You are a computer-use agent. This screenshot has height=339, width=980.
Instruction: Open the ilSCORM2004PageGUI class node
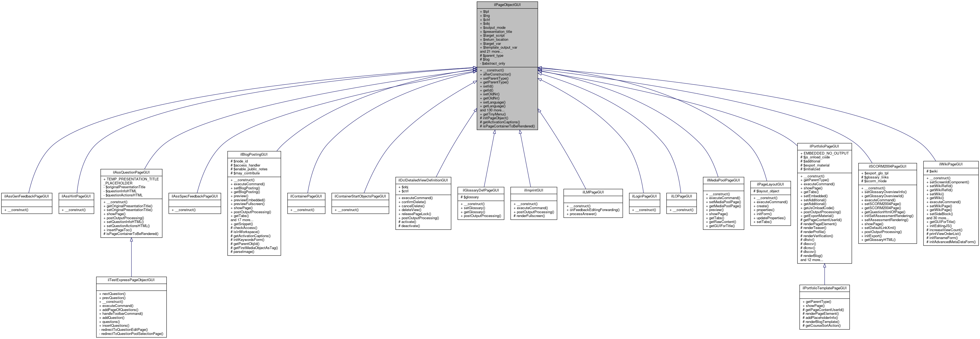point(887,203)
